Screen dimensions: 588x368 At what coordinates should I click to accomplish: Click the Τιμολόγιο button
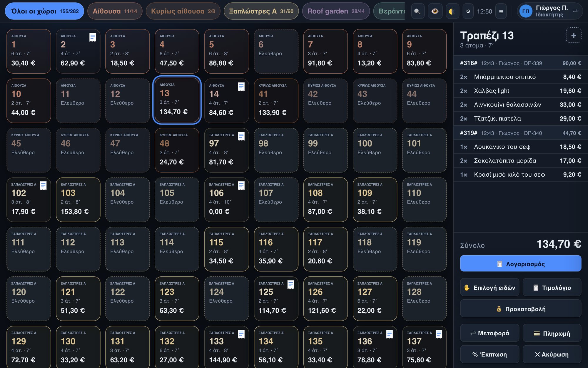pos(552,287)
